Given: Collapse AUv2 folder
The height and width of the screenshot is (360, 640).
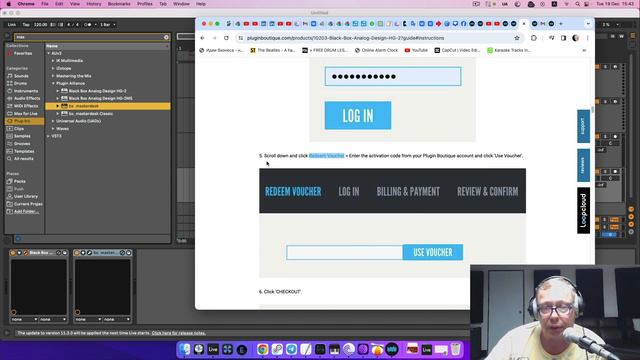Looking at the screenshot, I should [48, 53].
